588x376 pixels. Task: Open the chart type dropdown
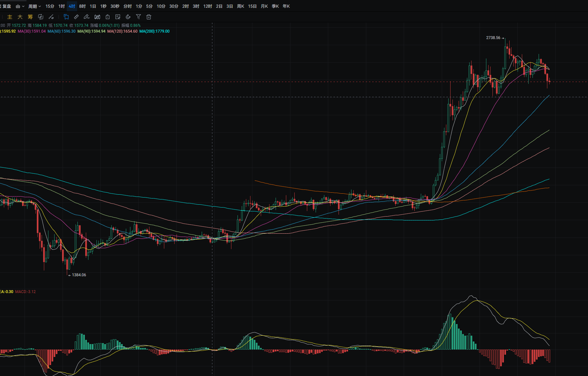click(20, 6)
